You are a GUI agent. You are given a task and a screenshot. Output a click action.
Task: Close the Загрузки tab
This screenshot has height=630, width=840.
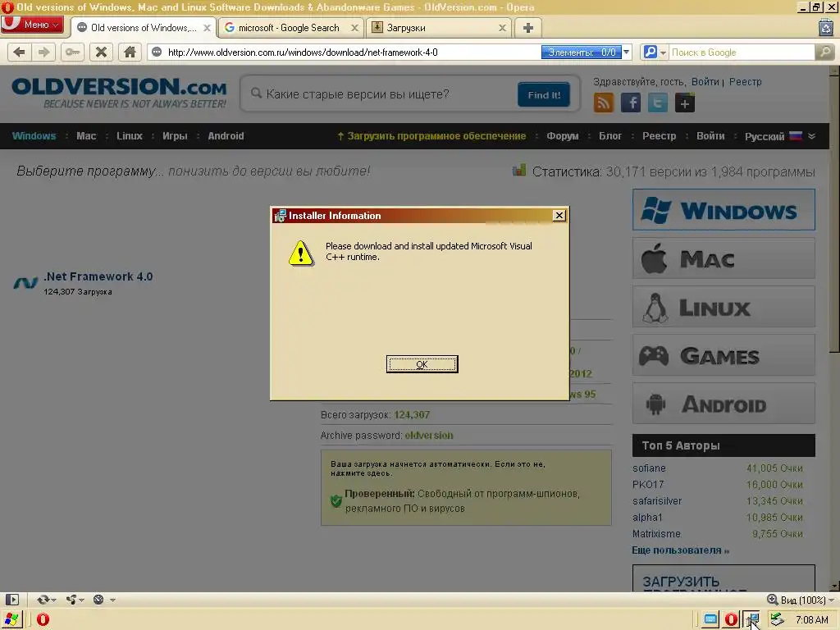pyautogui.click(x=502, y=28)
